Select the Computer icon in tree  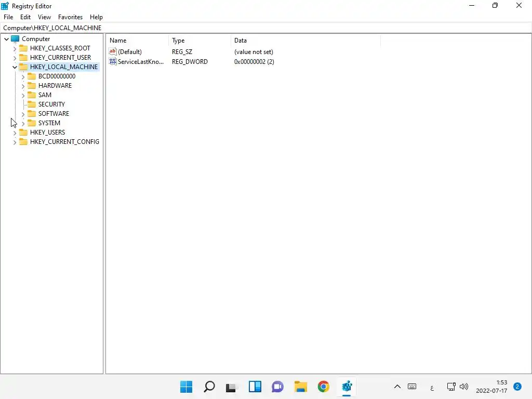coord(15,38)
